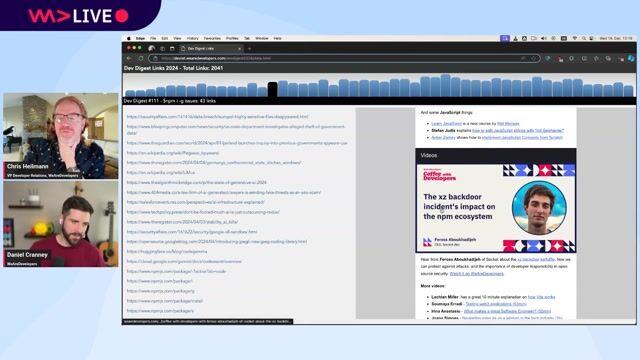Click the volume icon in menu bar

tap(544, 38)
